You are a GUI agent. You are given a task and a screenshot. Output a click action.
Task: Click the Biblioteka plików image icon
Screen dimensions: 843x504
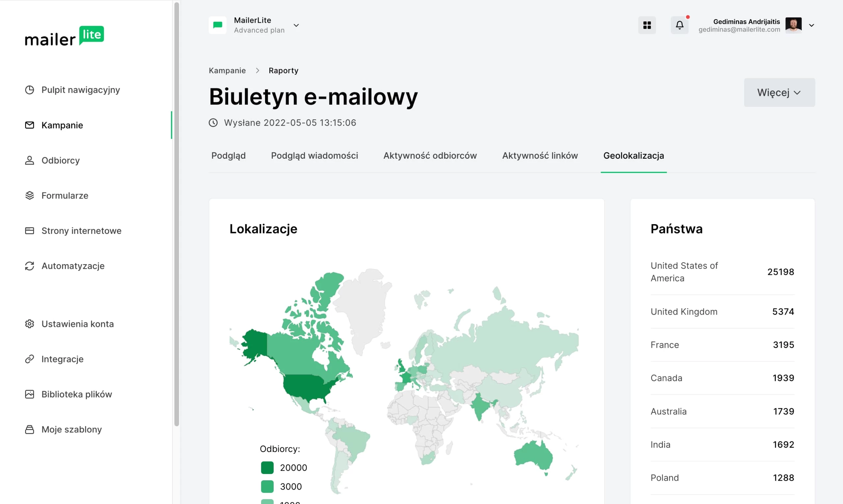30,394
